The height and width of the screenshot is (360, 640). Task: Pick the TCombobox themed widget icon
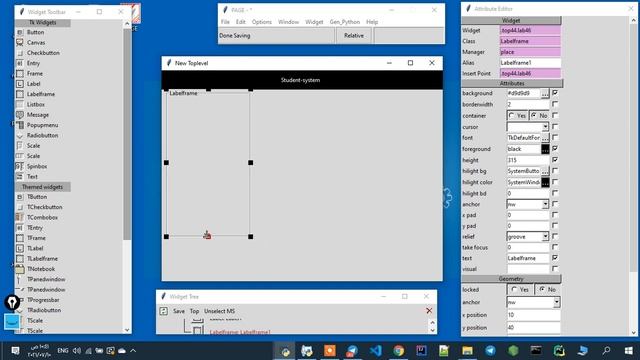20,217
